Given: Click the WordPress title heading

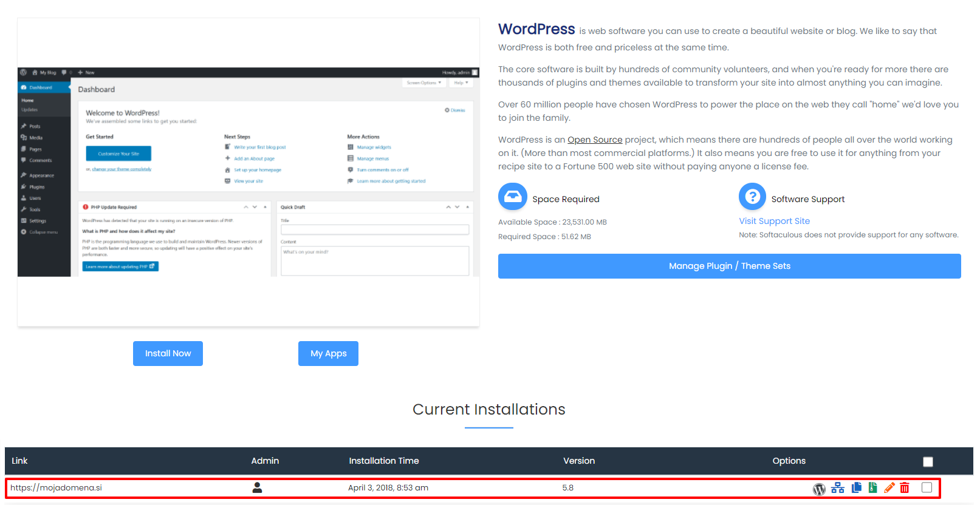Looking at the screenshot, I should point(536,29).
